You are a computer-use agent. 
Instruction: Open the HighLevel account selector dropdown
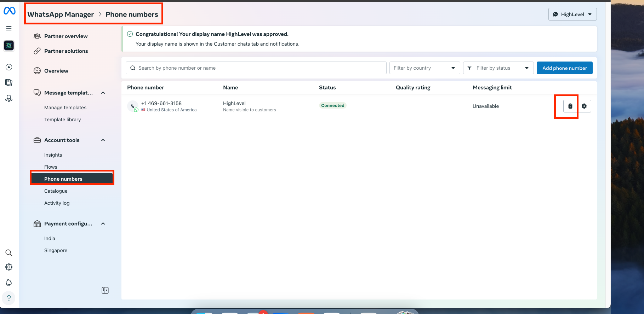coord(572,14)
